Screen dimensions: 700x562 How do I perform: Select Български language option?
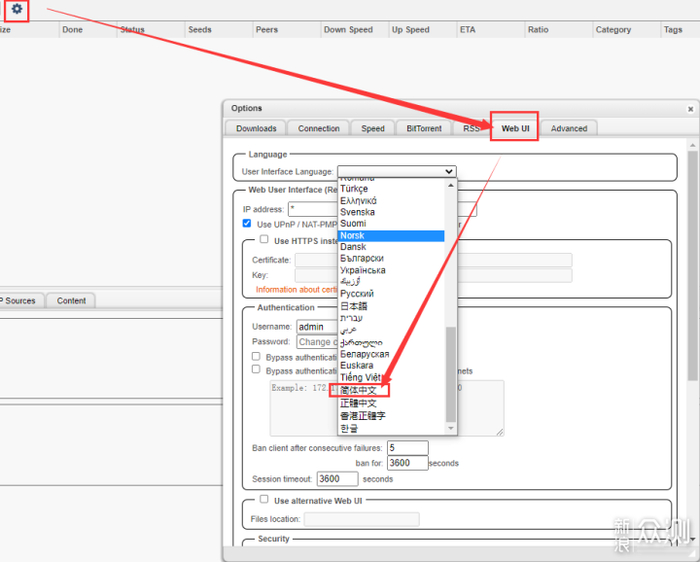point(392,258)
